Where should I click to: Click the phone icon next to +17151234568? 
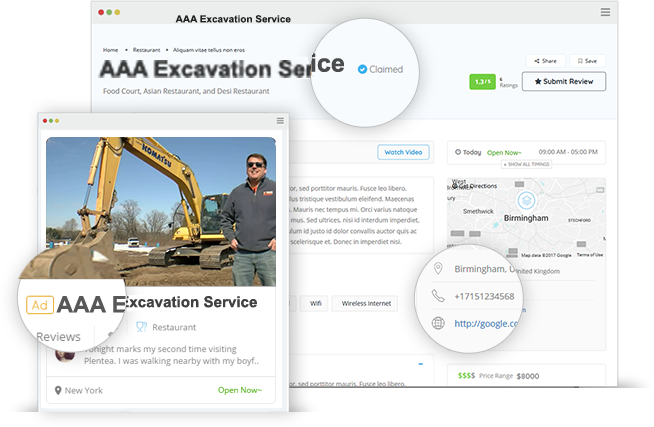pos(437,296)
